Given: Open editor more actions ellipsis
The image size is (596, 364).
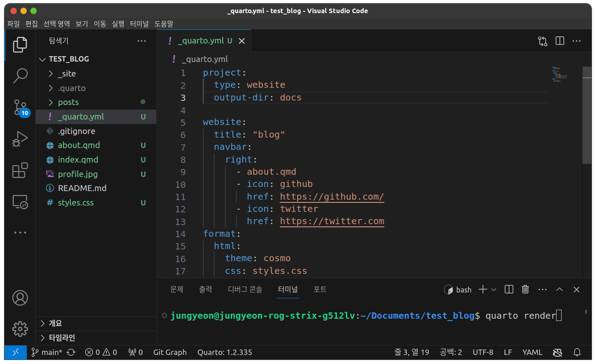Looking at the screenshot, I should coord(577,41).
